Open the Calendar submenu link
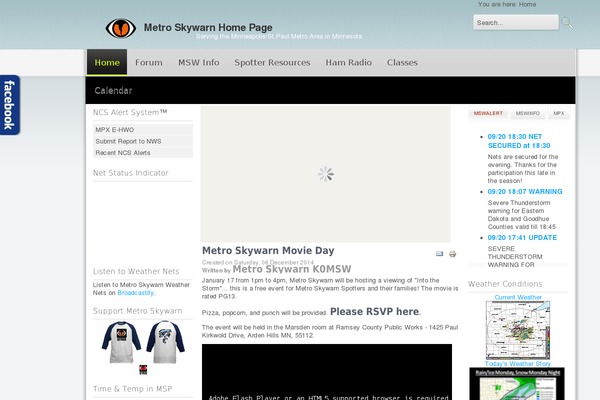The width and height of the screenshot is (600, 400). tap(113, 91)
